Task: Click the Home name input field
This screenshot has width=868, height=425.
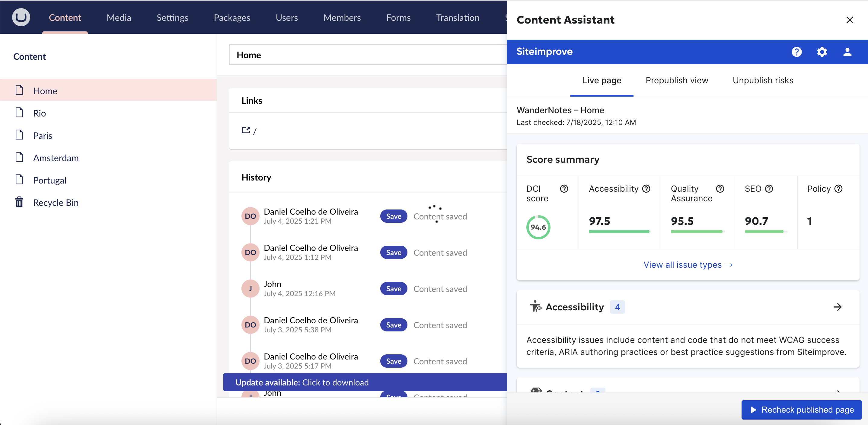Action: click(x=367, y=55)
